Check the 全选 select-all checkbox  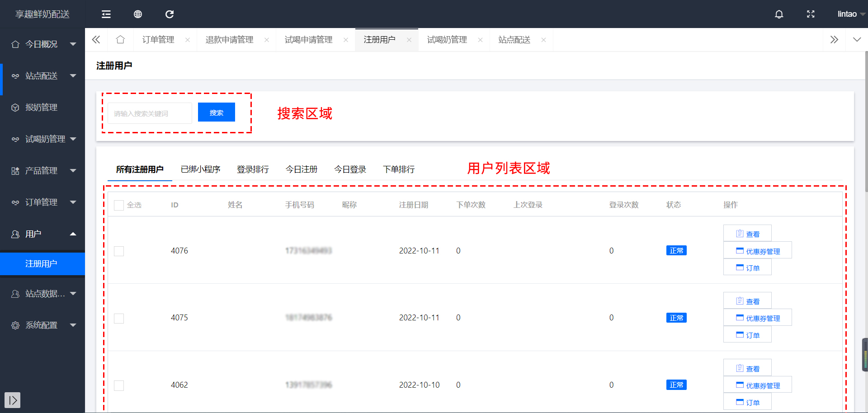pyautogui.click(x=119, y=205)
